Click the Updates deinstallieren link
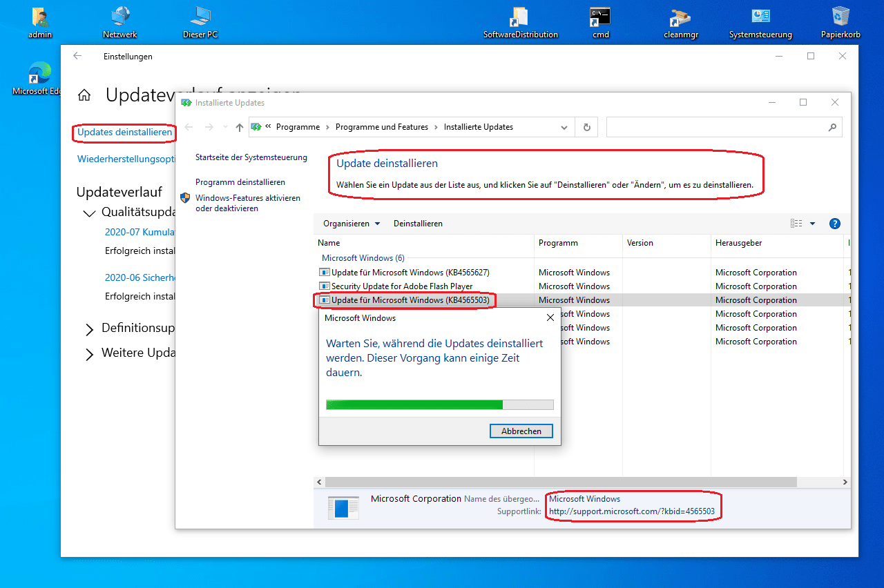884x588 pixels. tap(124, 132)
